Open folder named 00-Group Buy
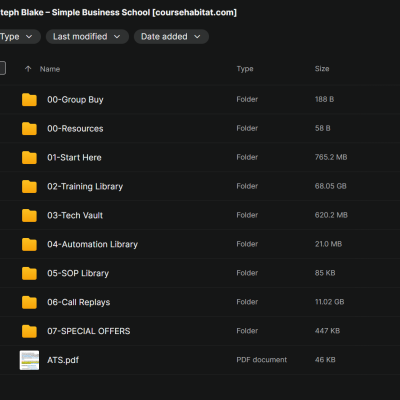 (x=75, y=100)
